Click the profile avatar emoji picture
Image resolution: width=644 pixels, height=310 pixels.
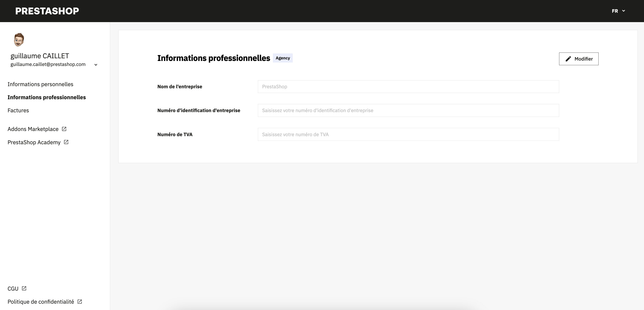point(18,39)
